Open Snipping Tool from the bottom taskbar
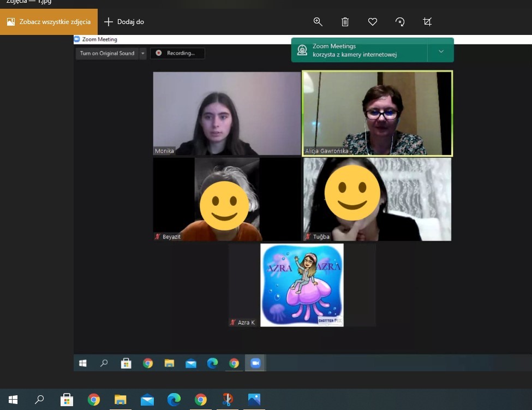 228,400
